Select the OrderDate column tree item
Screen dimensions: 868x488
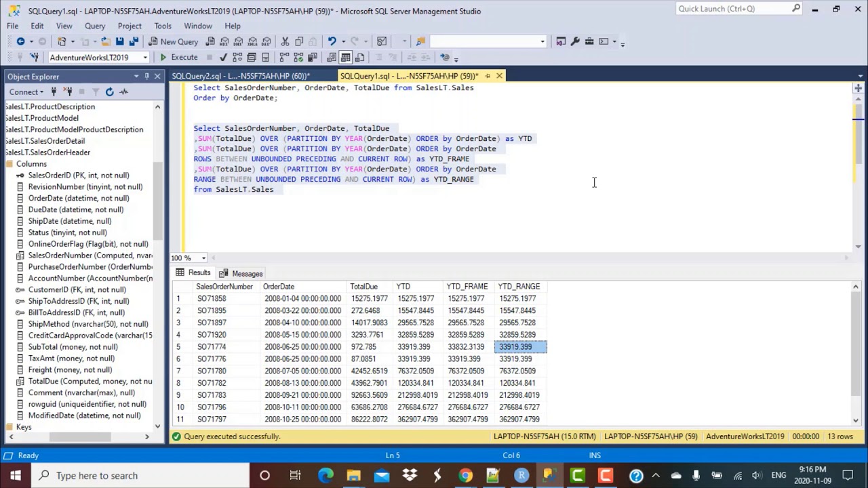coord(78,198)
